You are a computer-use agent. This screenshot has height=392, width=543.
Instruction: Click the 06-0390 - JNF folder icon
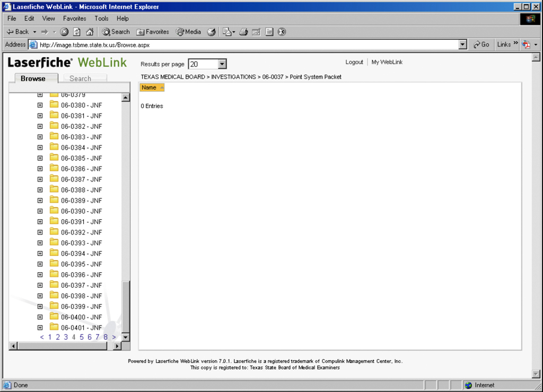click(x=54, y=211)
